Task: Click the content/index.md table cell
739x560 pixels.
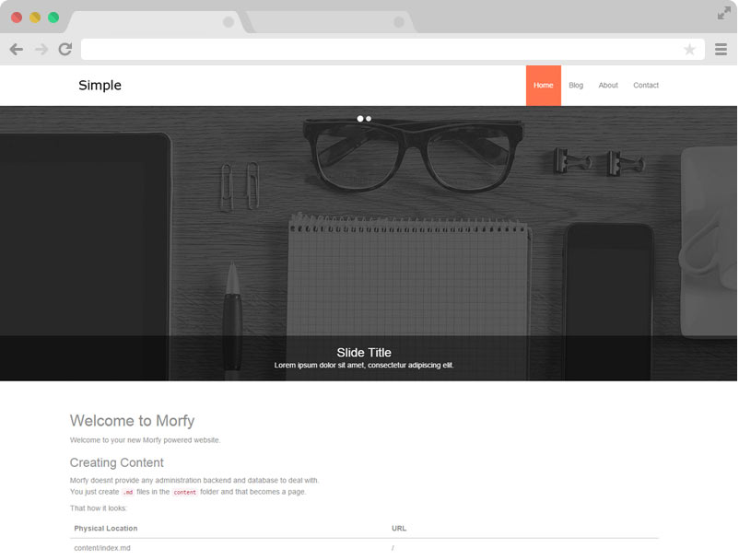Action: coord(102,548)
